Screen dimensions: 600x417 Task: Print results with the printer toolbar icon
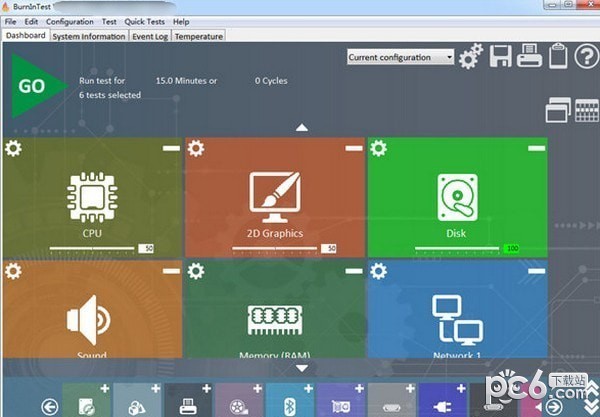point(529,56)
